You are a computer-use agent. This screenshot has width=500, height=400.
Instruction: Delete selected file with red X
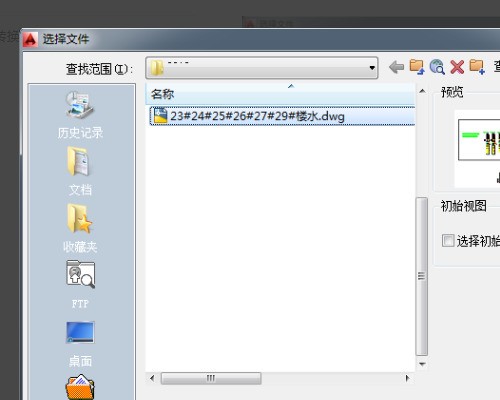pyautogui.click(x=457, y=67)
